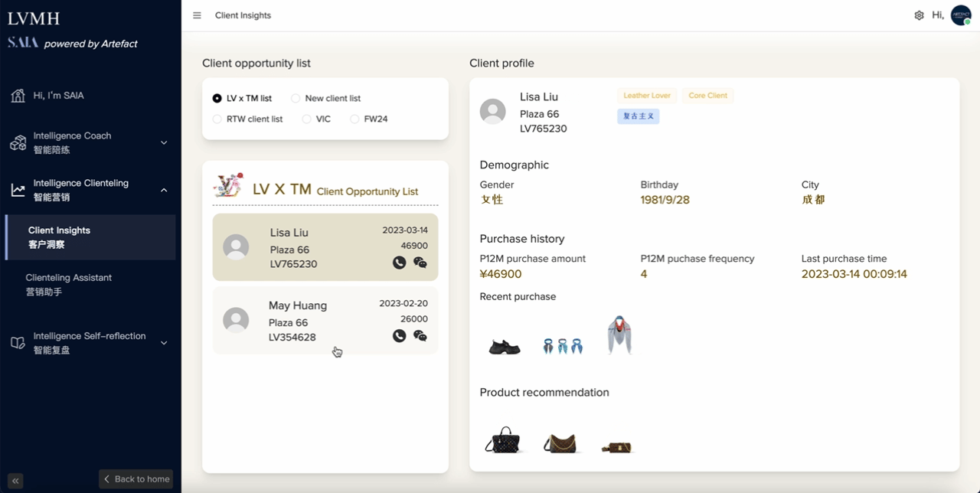The height and width of the screenshot is (493, 980).
Task: Call May Huang via phone icon
Action: coord(399,335)
